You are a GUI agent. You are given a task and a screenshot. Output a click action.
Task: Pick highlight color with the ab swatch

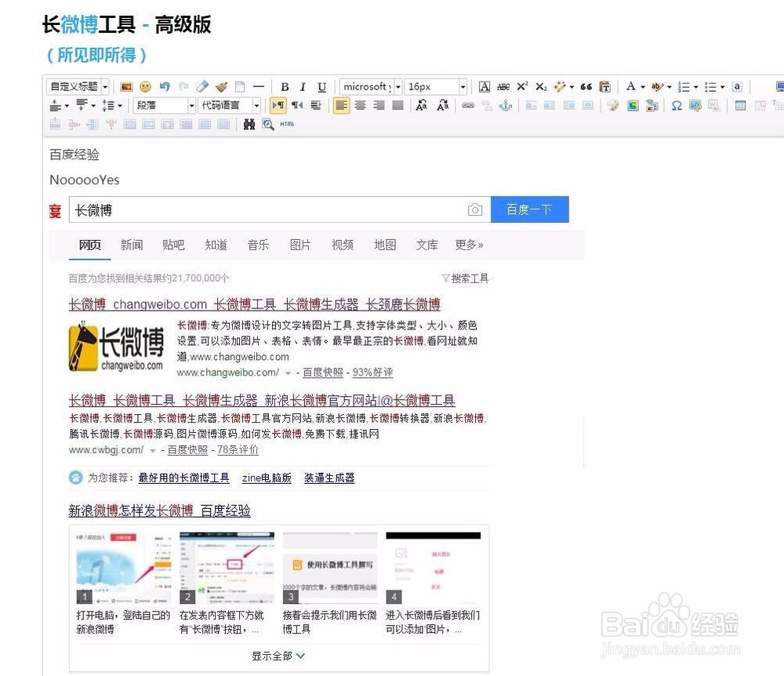[657, 86]
